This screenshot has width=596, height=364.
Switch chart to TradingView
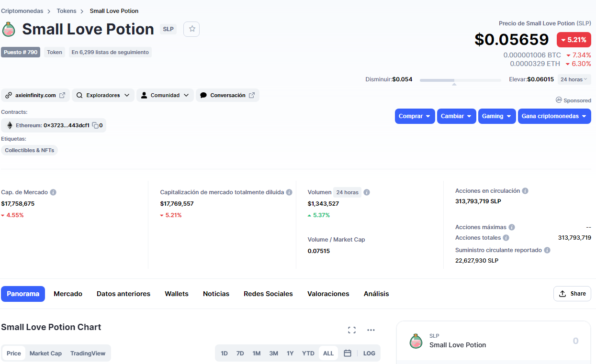[88, 353]
